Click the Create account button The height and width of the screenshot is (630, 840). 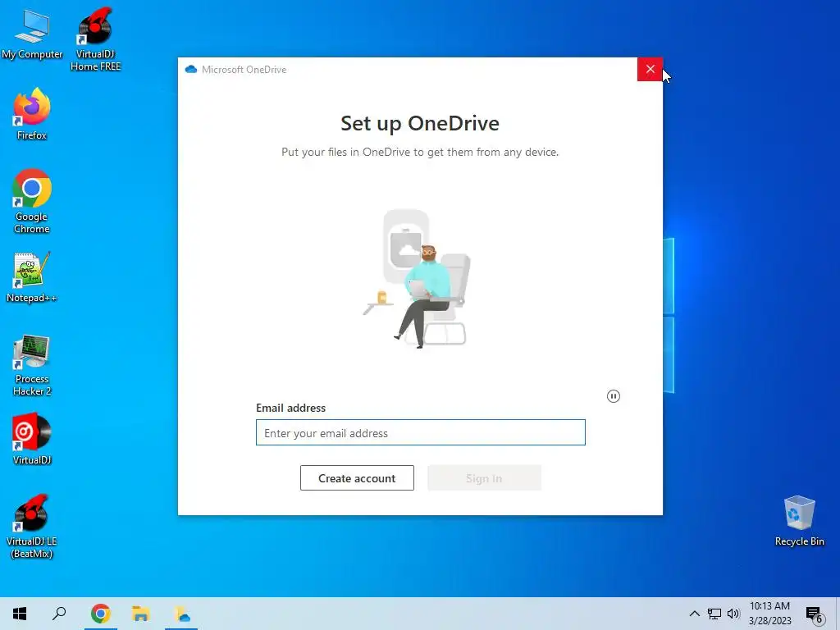click(x=357, y=478)
